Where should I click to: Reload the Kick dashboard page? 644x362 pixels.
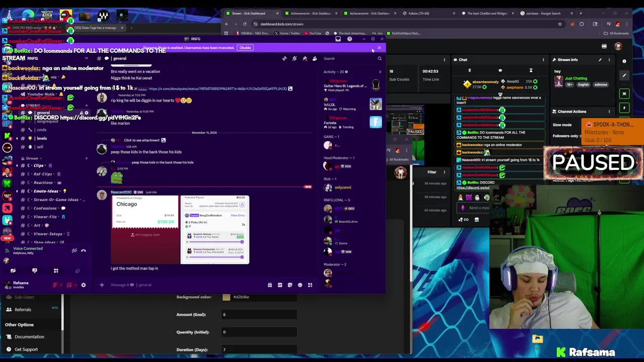point(245,24)
